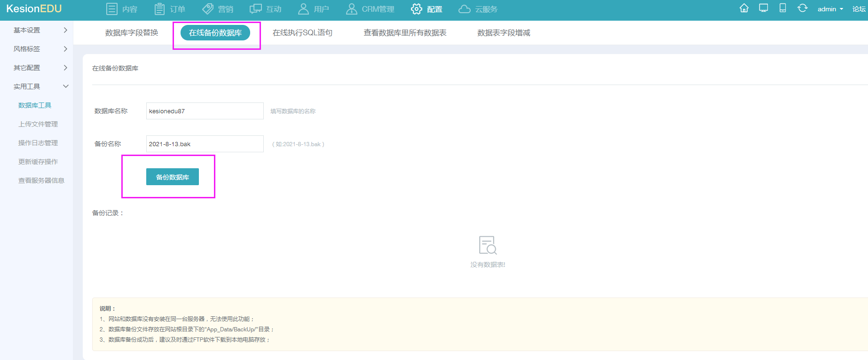Expand the 风格标签 sidebar section
The width and height of the screenshot is (868, 360).
pyautogui.click(x=40, y=49)
